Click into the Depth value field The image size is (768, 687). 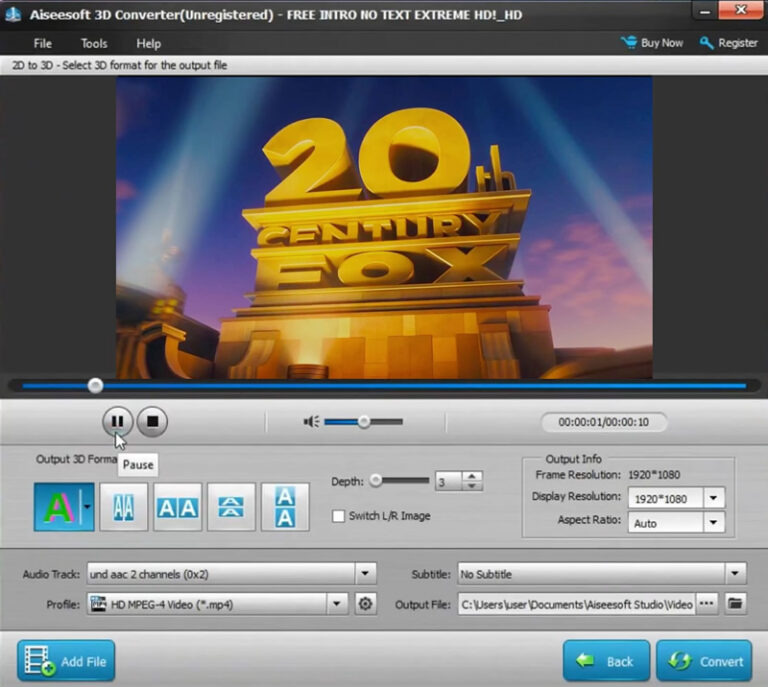coord(448,481)
